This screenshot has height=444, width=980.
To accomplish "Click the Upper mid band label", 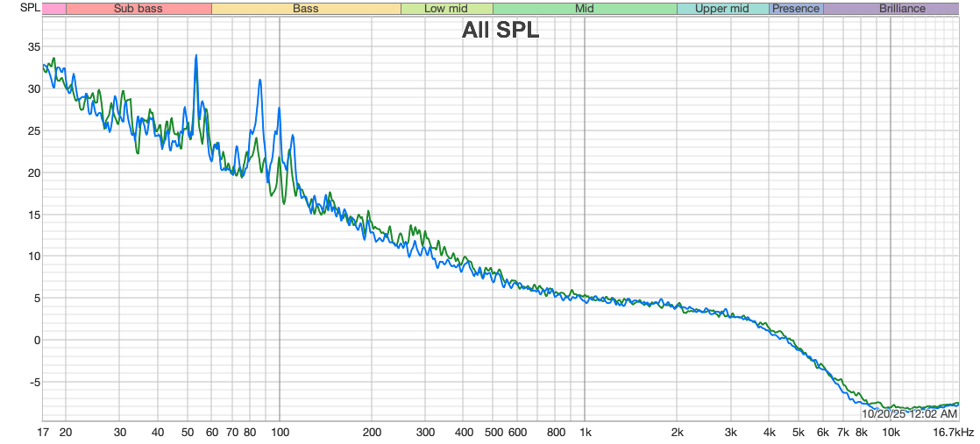I will click(x=722, y=9).
